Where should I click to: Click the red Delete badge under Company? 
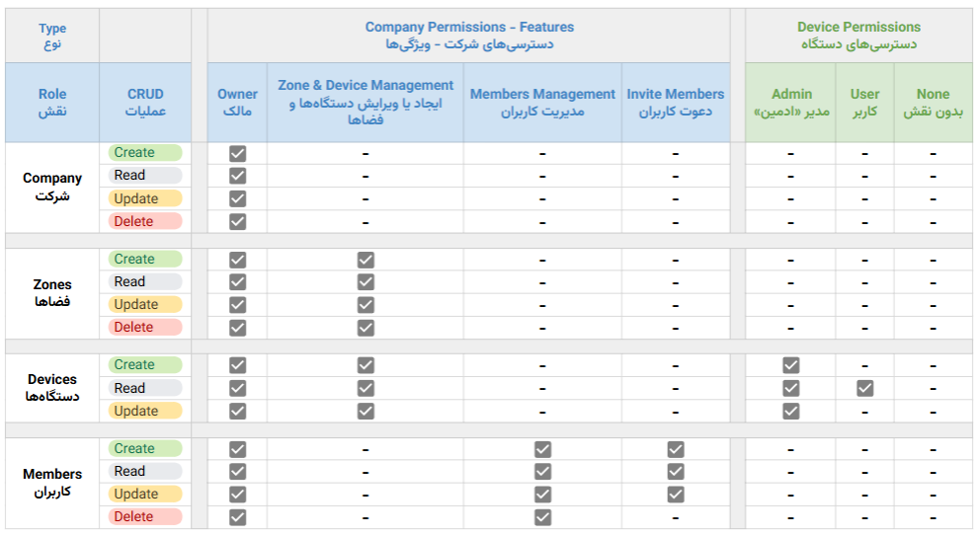pos(145,221)
